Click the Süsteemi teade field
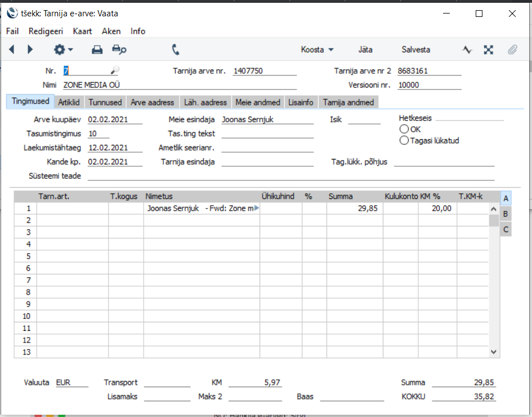Screen dimensions: 532x417 pyautogui.click(x=290, y=176)
